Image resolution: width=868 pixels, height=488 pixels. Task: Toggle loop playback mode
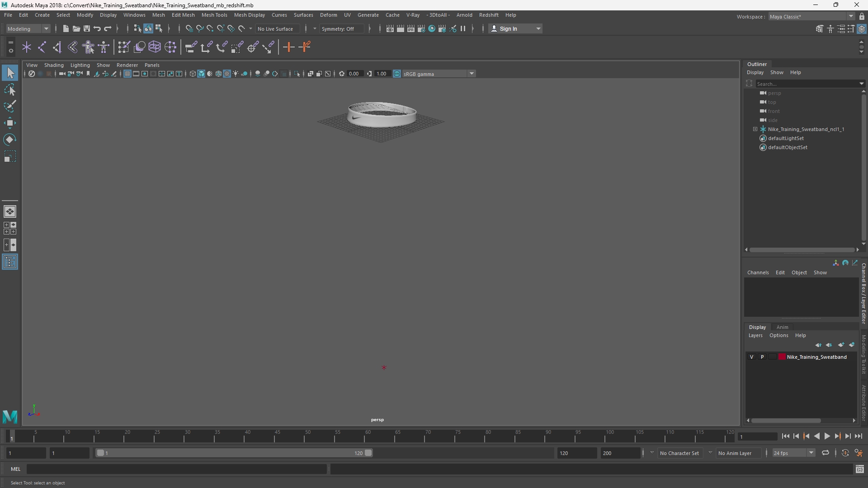tap(826, 453)
